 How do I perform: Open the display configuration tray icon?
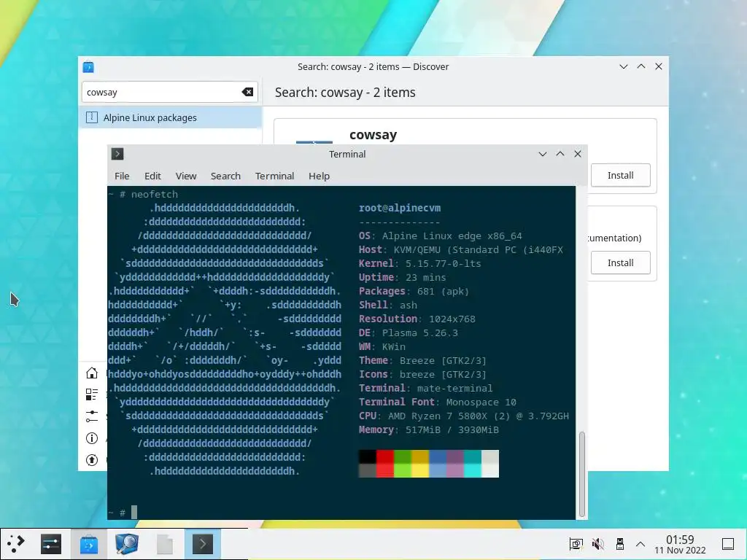pyautogui.click(x=576, y=544)
